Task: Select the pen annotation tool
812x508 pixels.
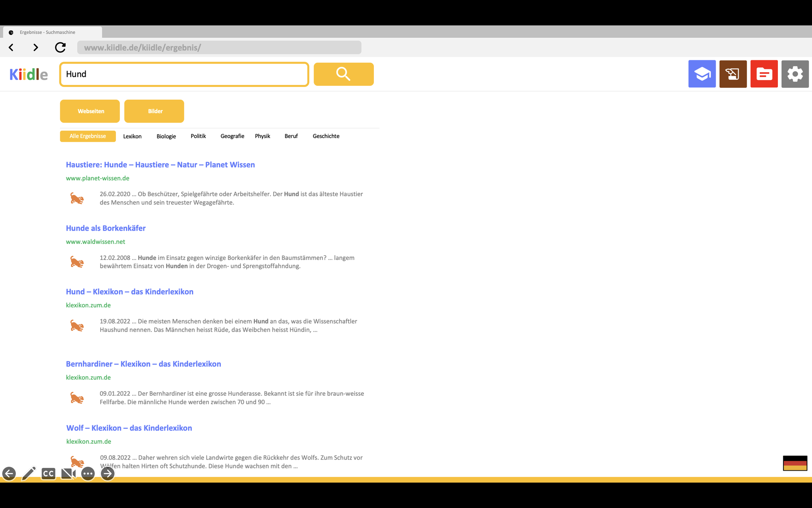Action: 29,473
